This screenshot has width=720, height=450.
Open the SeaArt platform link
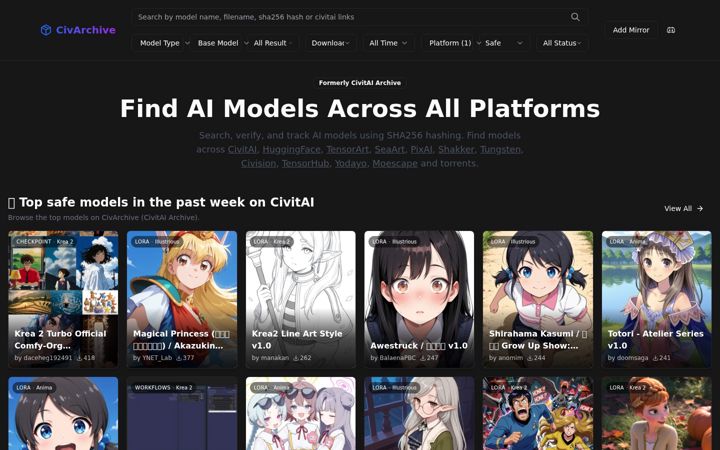[389, 150]
